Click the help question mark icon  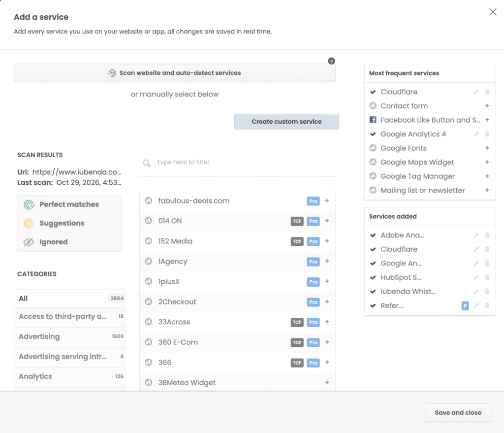[331, 61]
